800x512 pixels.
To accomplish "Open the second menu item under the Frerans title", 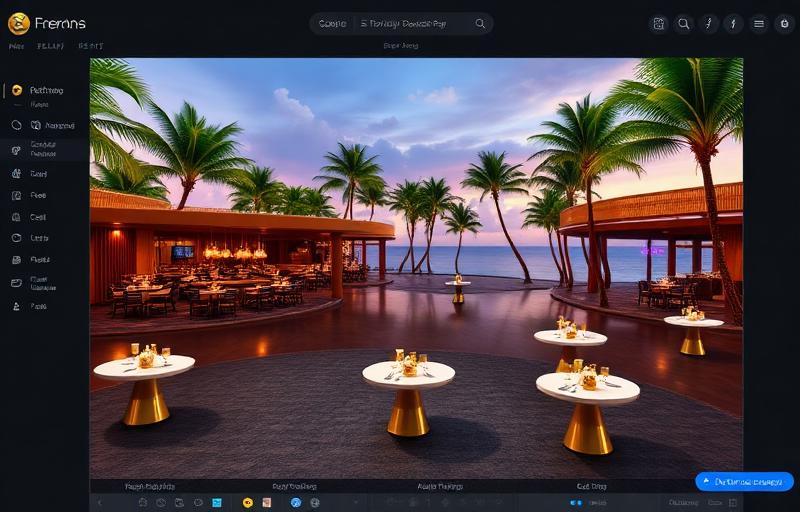I will point(51,46).
